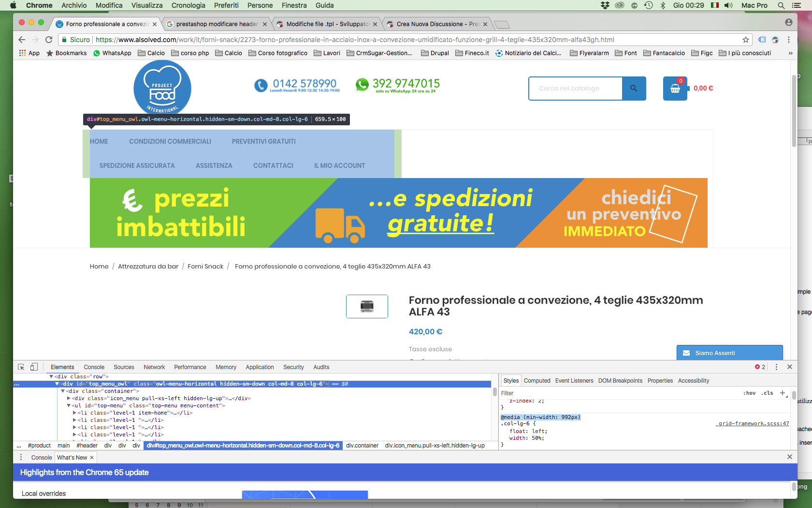Open the Preferiti menu
Image resolution: width=812 pixels, height=508 pixels.
pos(226,5)
